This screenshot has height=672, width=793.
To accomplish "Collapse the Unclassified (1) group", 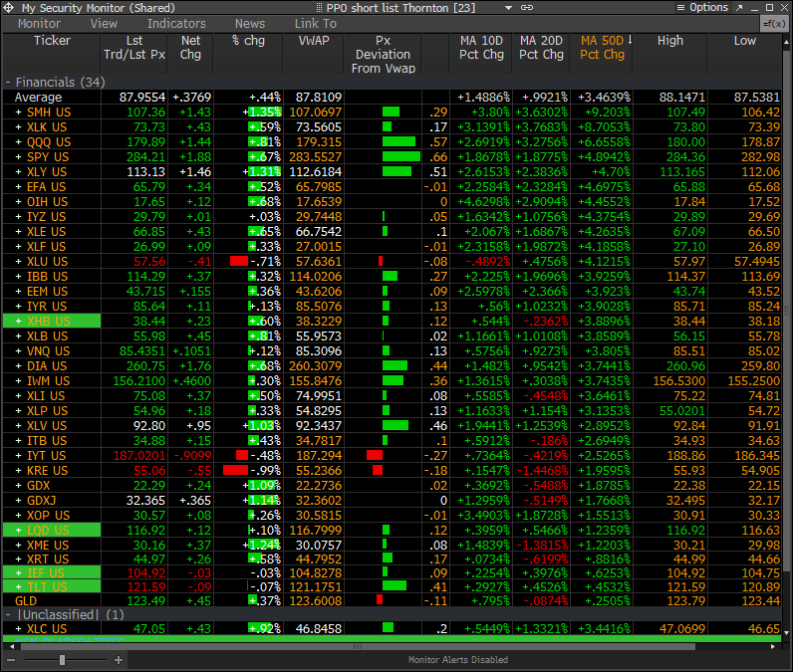I will [x=8, y=615].
